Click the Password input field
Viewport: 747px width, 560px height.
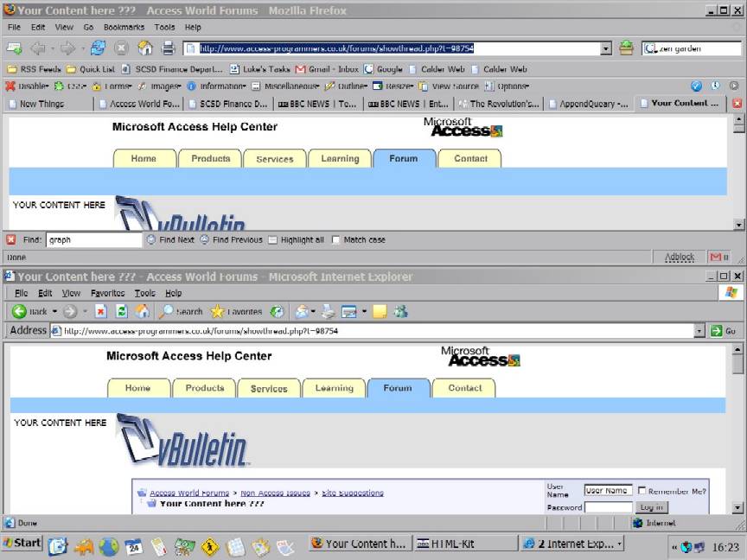pos(609,507)
